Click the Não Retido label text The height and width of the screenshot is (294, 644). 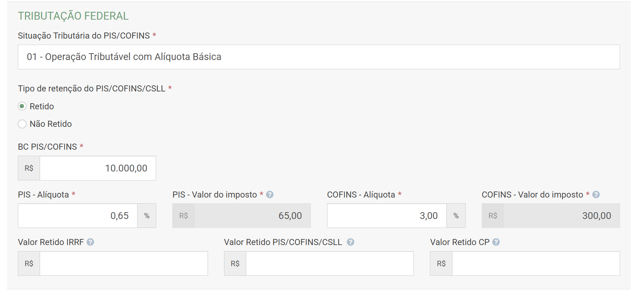[51, 124]
